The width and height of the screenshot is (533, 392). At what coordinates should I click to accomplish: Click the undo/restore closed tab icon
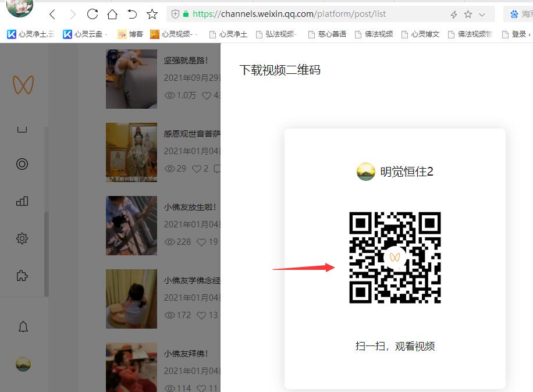132,15
